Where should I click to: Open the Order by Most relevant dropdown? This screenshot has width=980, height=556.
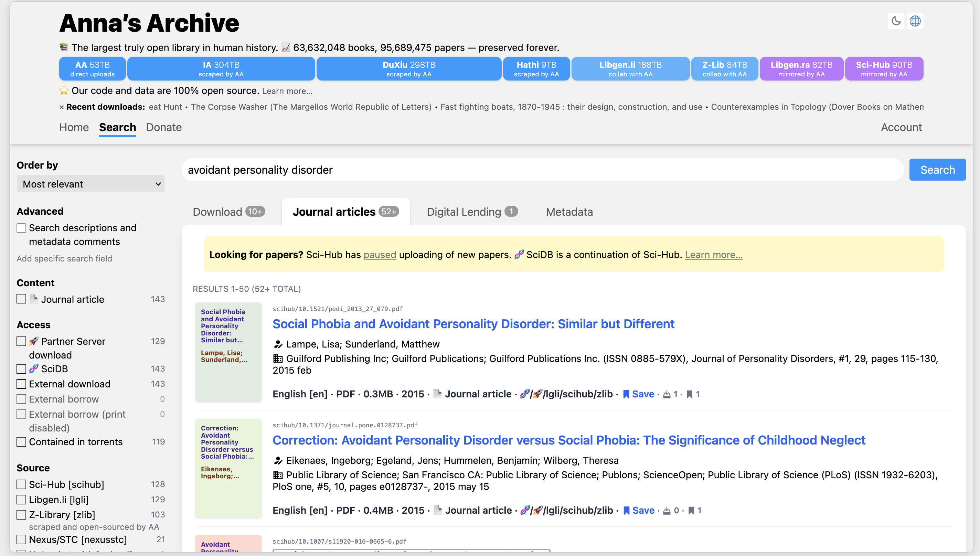coord(90,184)
